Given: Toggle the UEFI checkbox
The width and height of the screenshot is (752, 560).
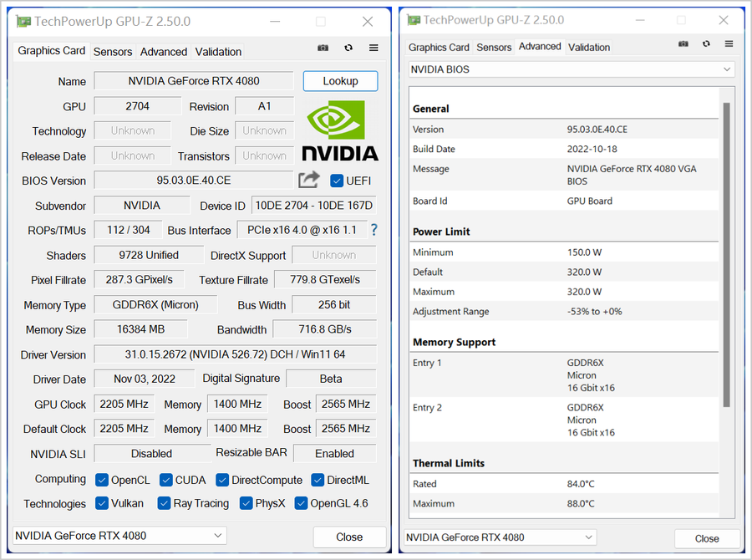Looking at the screenshot, I should point(338,181).
